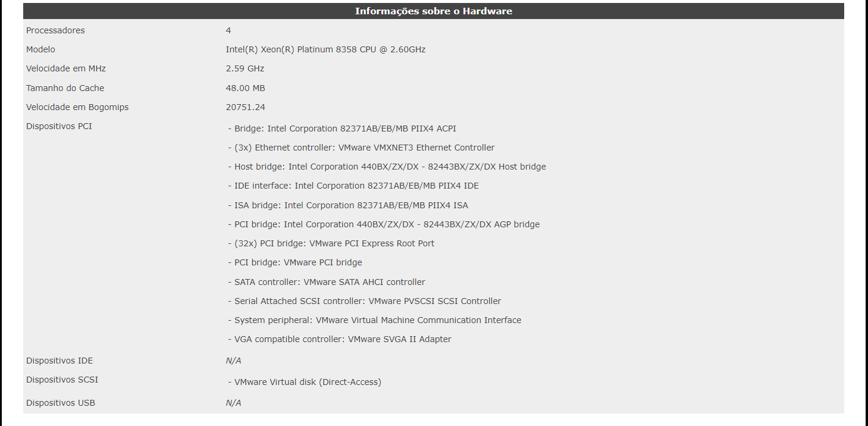Click the PIIX4 ACPI Bridge entry
The image size is (868, 426).
pos(342,129)
